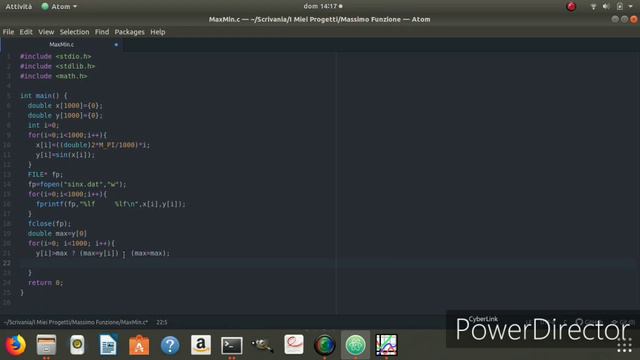Click the 'return 0;' line
Image resolution: width=640 pixels, height=360 pixels.
coord(45,282)
